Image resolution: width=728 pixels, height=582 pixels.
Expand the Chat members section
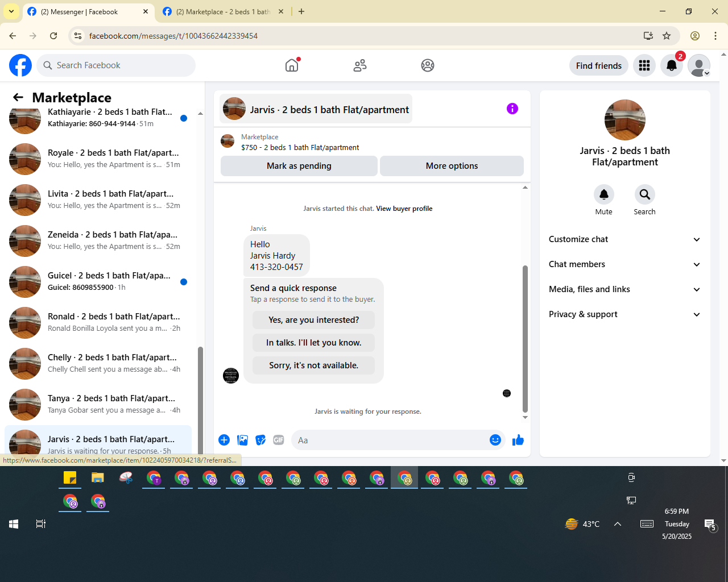pyautogui.click(x=624, y=264)
